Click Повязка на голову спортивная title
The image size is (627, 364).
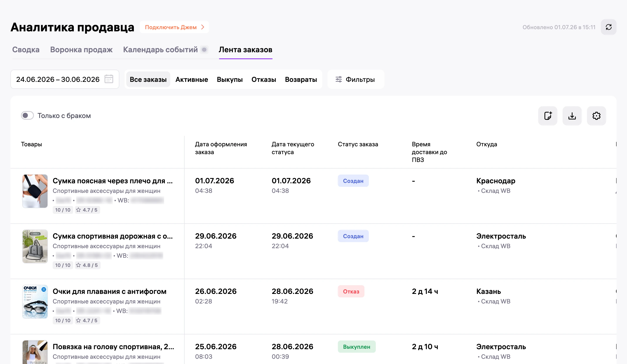point(113,346)
